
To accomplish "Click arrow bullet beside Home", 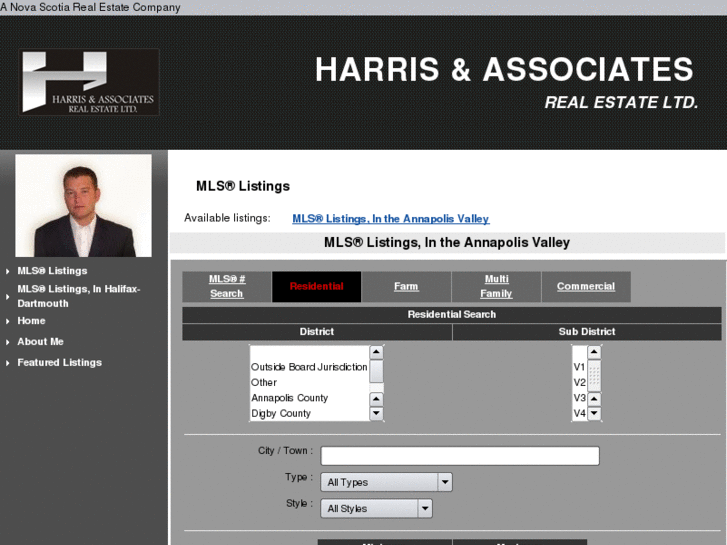I will (x=7, y=321).
